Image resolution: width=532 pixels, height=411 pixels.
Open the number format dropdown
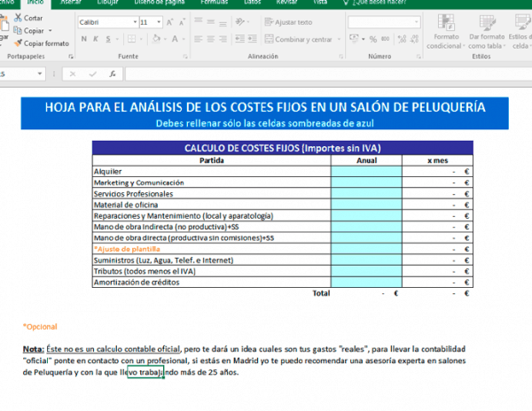coord(417,22)
